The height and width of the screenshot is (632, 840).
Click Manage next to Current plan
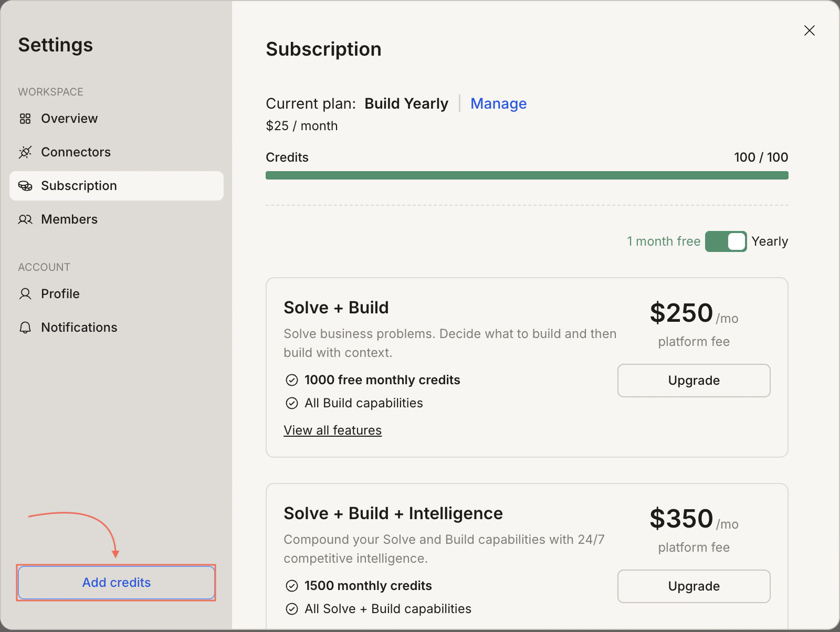[498, 104]
